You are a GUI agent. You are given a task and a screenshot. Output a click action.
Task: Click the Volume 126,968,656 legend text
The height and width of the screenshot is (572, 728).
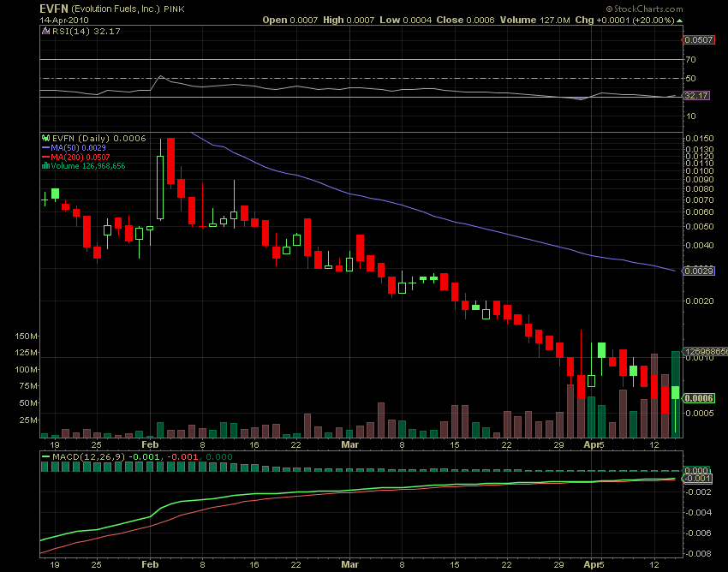[x=88, y=166]
